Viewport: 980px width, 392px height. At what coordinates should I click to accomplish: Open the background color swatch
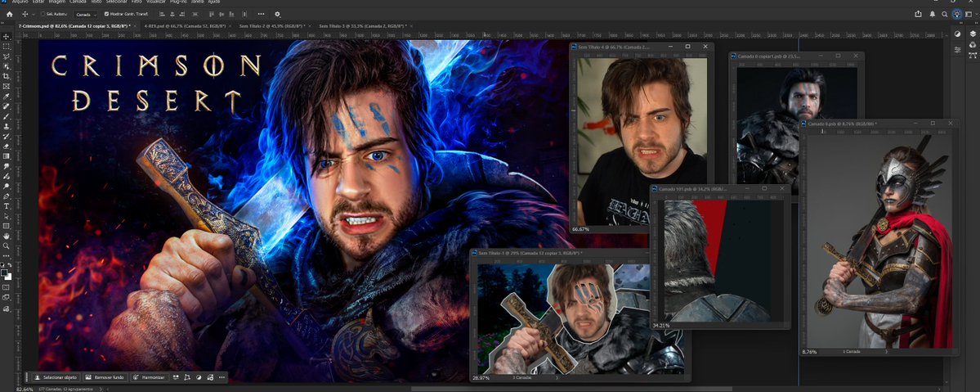[8, 277]
